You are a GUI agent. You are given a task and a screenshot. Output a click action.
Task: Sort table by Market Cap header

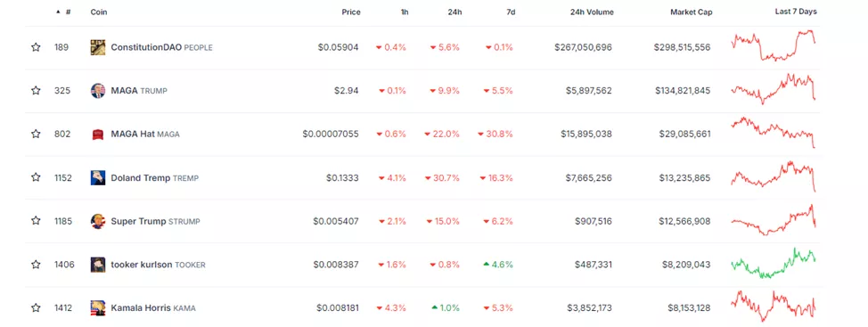pos(692,12)
